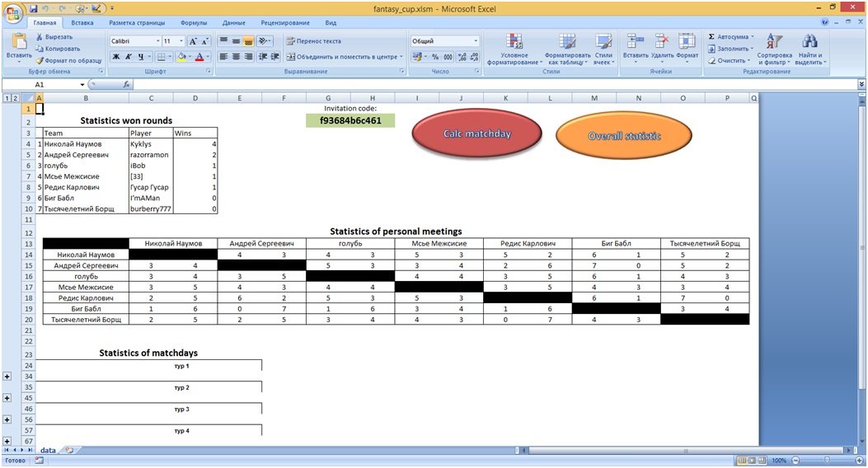Image resolution: width=868 pixels, height=468 pixels.
Task: Click the Вставить cells icon
Action: tap(635, 41)
